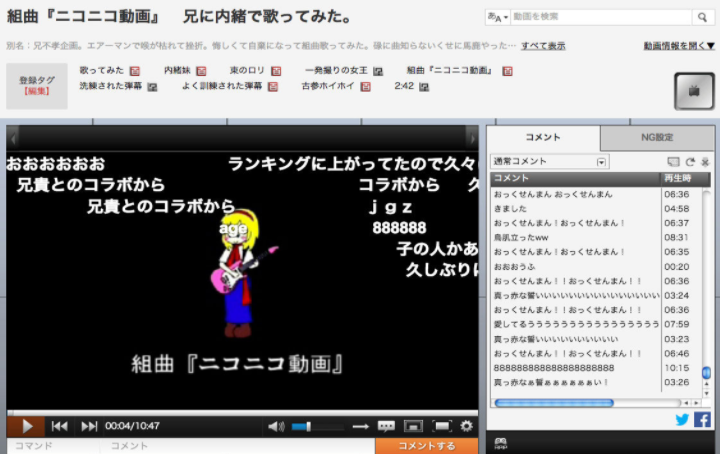Toggle repeat playback arrow icon
This screenshot has width=720, height=454.
360,427
